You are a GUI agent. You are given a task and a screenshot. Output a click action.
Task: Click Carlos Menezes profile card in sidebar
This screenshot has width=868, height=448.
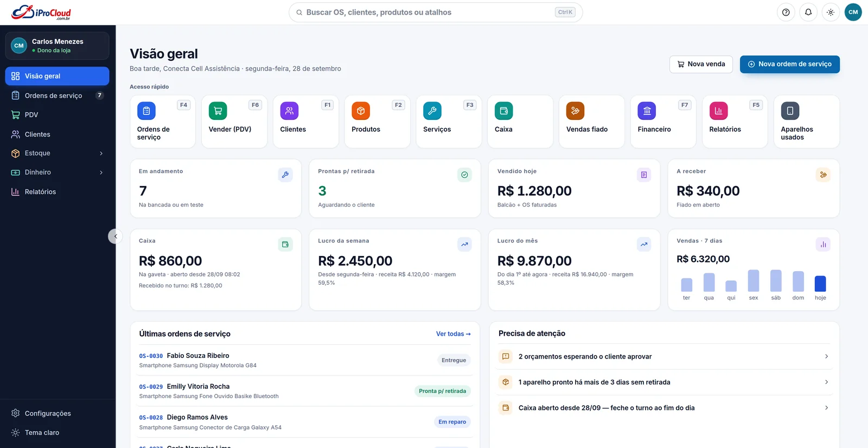click(x=58, y=46)
